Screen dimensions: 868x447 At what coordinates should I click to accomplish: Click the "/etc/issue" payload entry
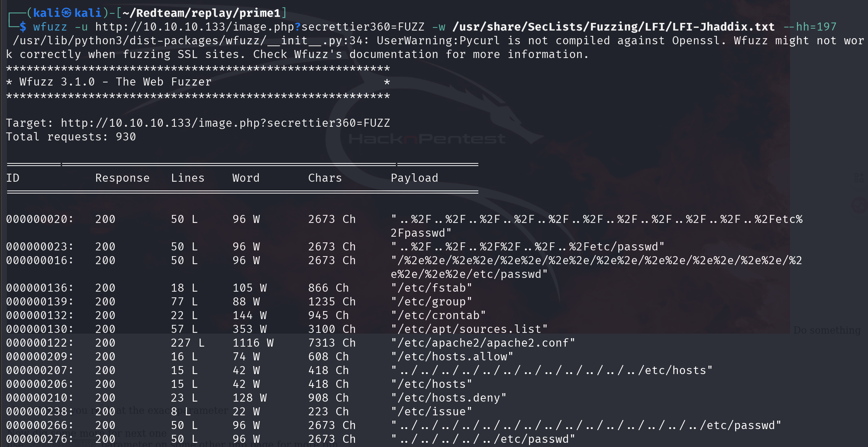[x=431, y=411]
